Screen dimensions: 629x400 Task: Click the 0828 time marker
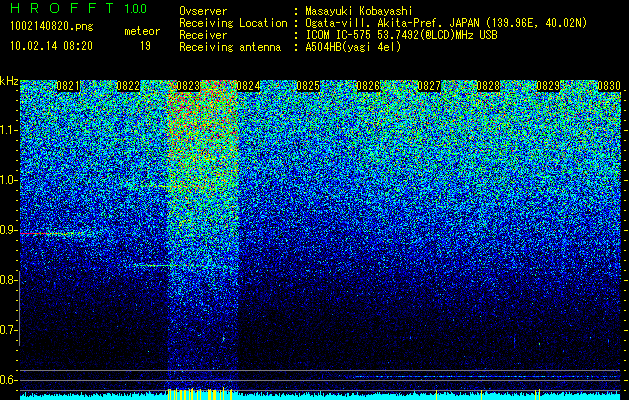coord(489,86)
